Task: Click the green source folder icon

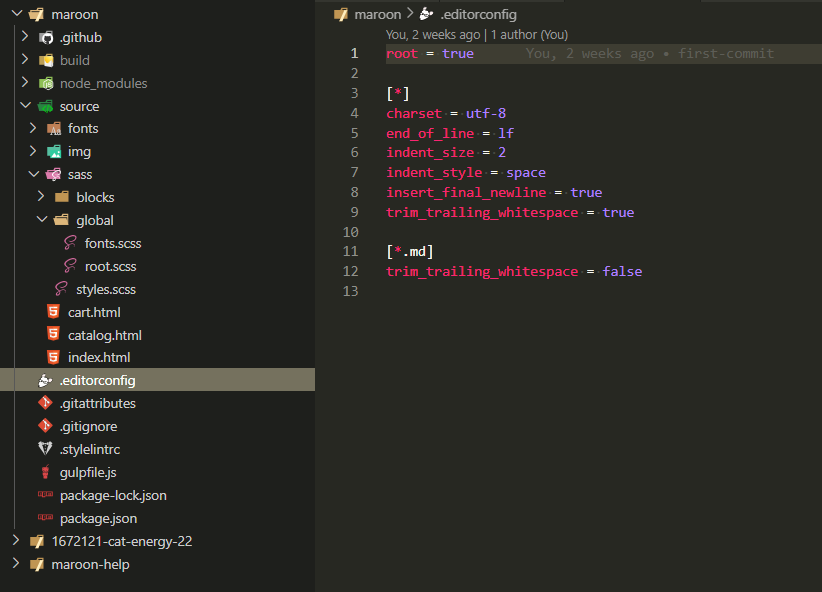Action: click(x=46, y=106)
